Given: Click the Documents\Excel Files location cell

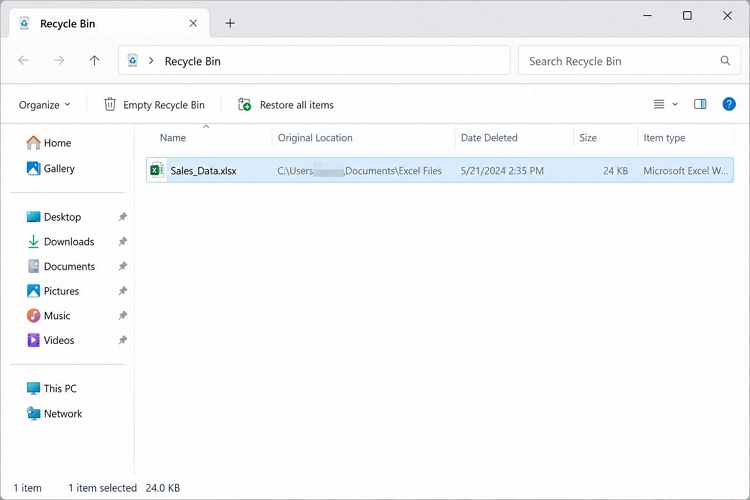Looking at the screenshot, I should 360,171.
